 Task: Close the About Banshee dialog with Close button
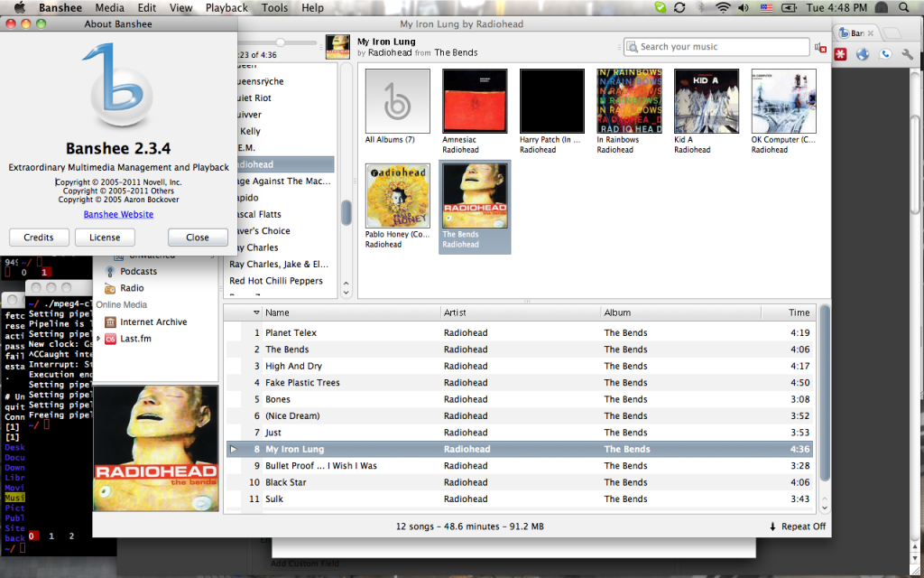coord(198,238)
